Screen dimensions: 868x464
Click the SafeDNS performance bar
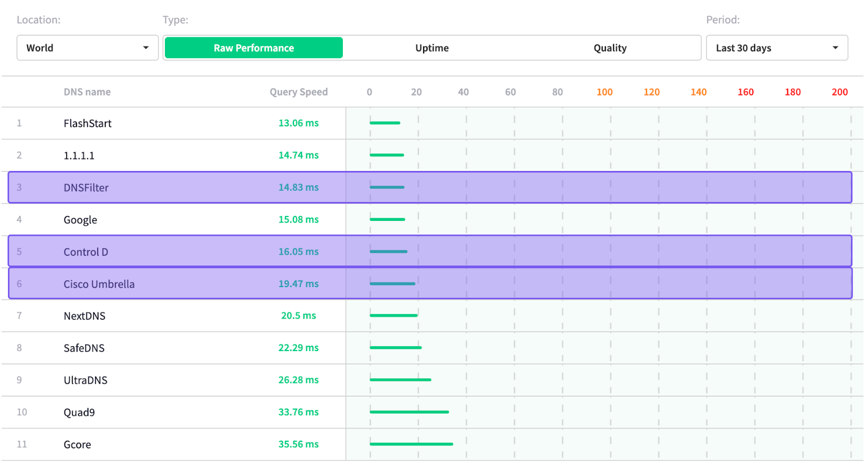click(x=395, y=347)
